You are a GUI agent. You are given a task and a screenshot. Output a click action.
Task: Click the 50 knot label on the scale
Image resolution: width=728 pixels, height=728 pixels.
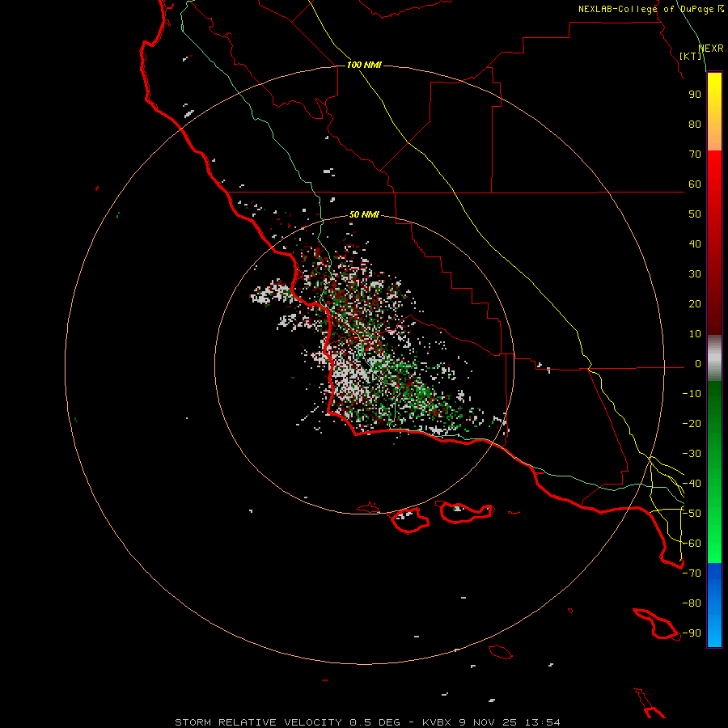point(695,214)
